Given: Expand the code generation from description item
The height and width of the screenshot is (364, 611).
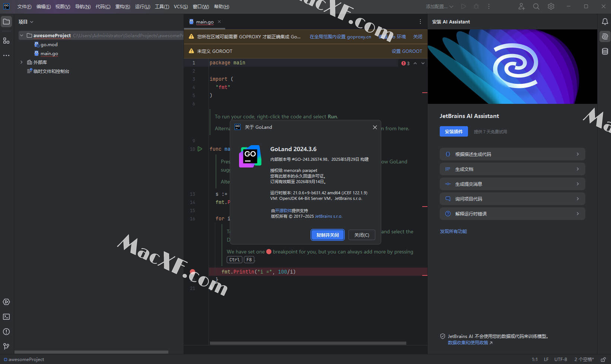Looking at the screenshot, I should click(512, 154).
